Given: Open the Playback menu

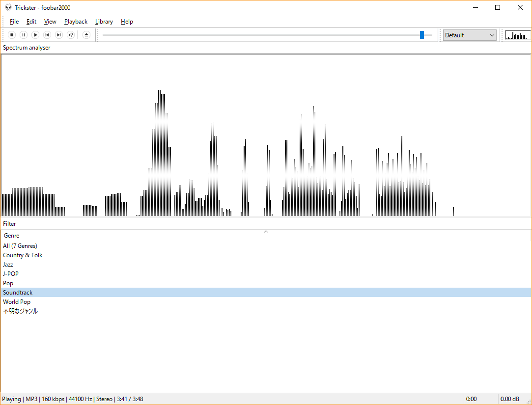Looking at the screenshot, I should click(x=76, y=22).
